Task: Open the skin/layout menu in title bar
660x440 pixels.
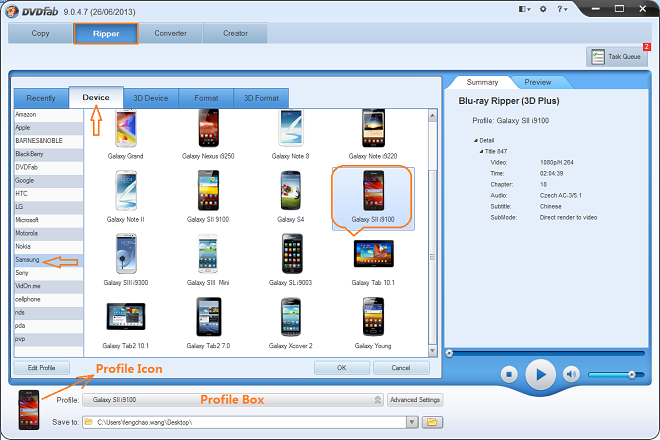Action: (x=524, y=9)
